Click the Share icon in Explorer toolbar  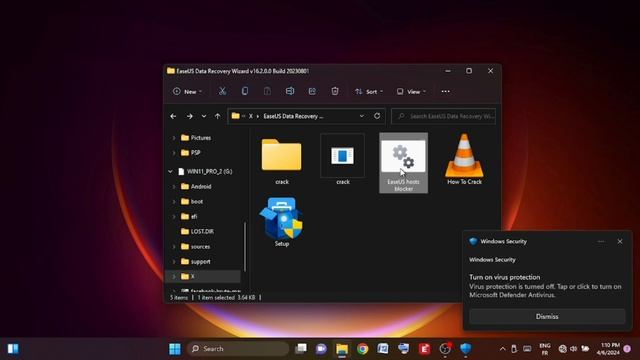(312, 91)
